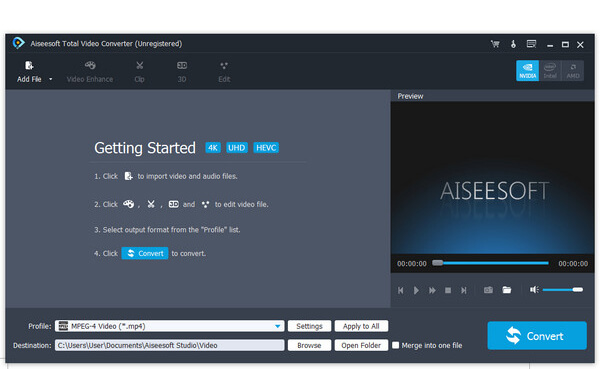Click the scissors icon in step 2
Viewport: 600px width, 369px height.
coord(151,204)
